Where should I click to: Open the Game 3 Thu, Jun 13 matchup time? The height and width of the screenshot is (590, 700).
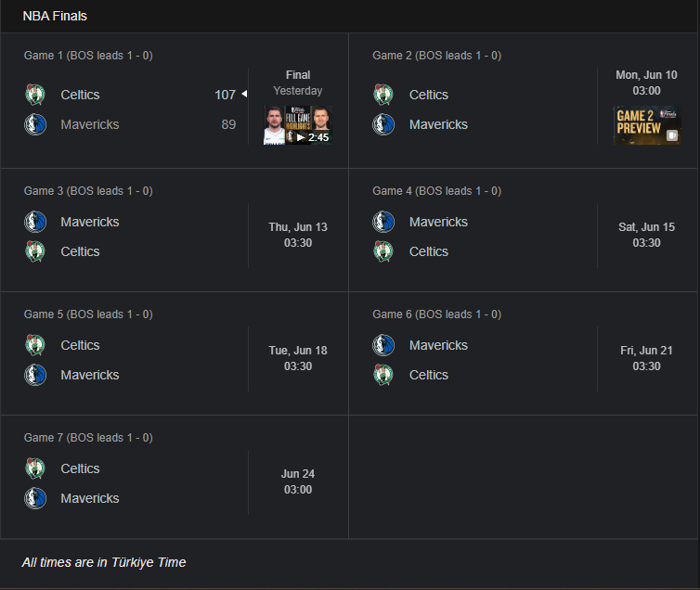298,235
